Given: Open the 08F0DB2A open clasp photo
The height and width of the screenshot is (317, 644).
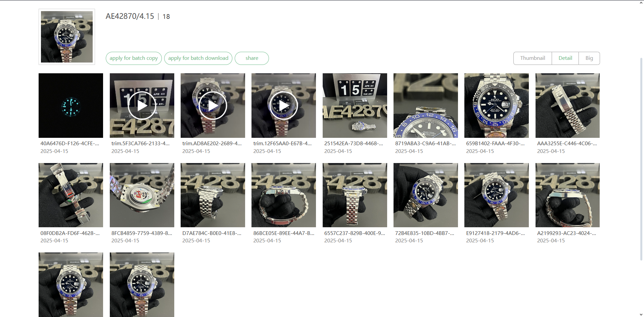Looking at the screenshot, I should 71,195.
